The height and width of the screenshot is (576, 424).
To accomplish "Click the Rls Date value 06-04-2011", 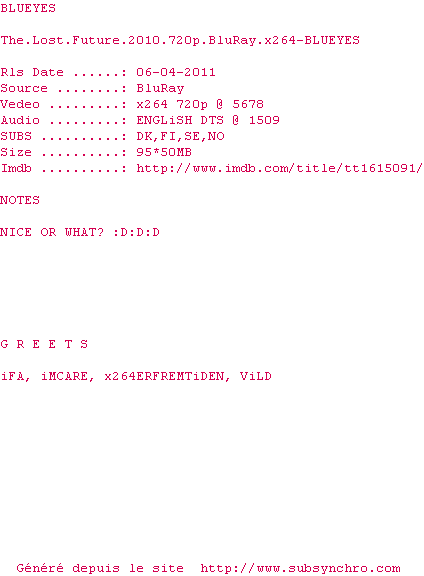I will [176, 72].
